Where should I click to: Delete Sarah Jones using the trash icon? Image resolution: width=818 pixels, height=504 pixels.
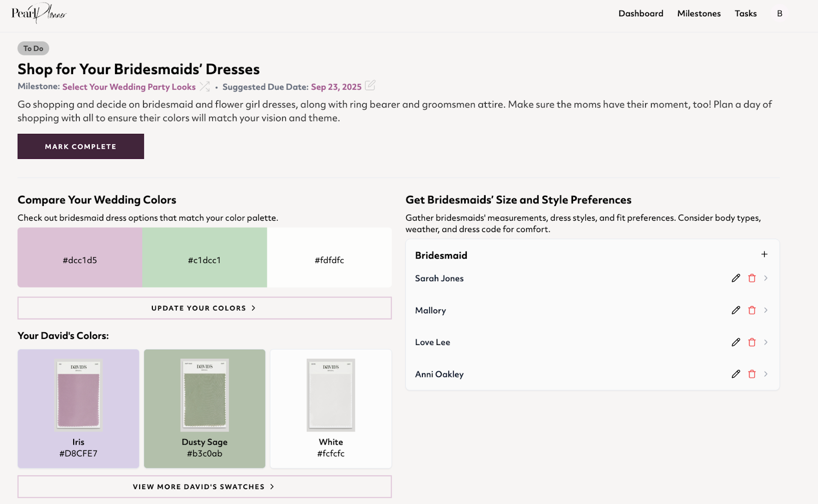pyautogui.click(x=752, y=278)
